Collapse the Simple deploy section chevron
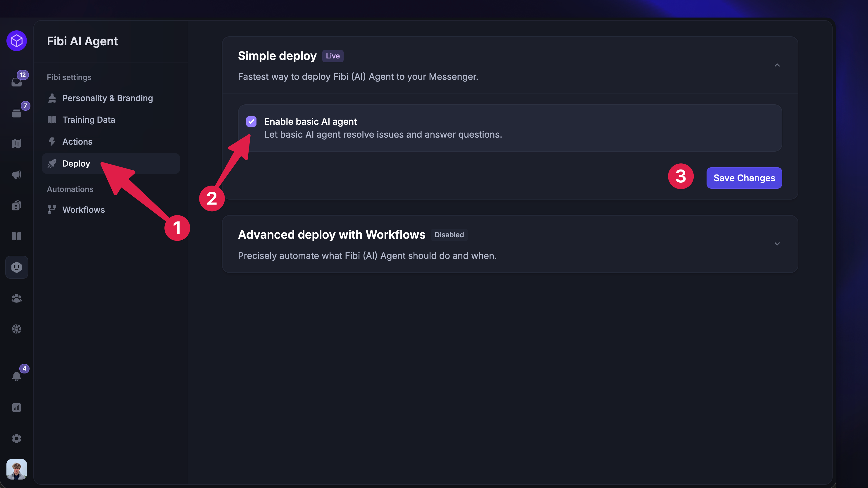 [777, 65]
